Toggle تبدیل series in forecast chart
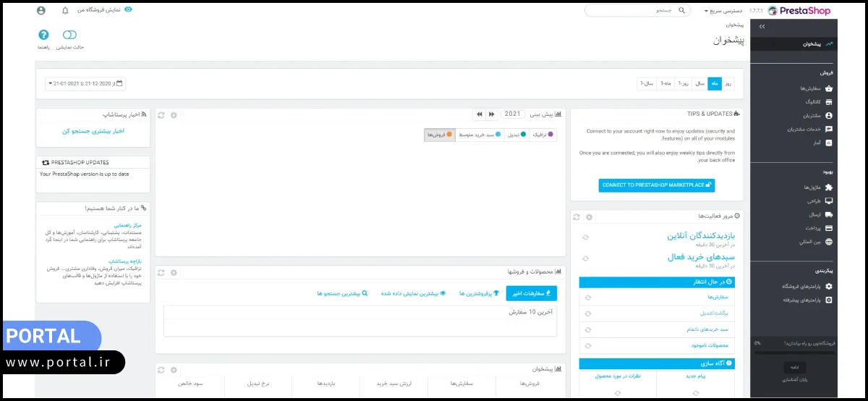This screenshot has height=401, width=868. tap(515, 135)
